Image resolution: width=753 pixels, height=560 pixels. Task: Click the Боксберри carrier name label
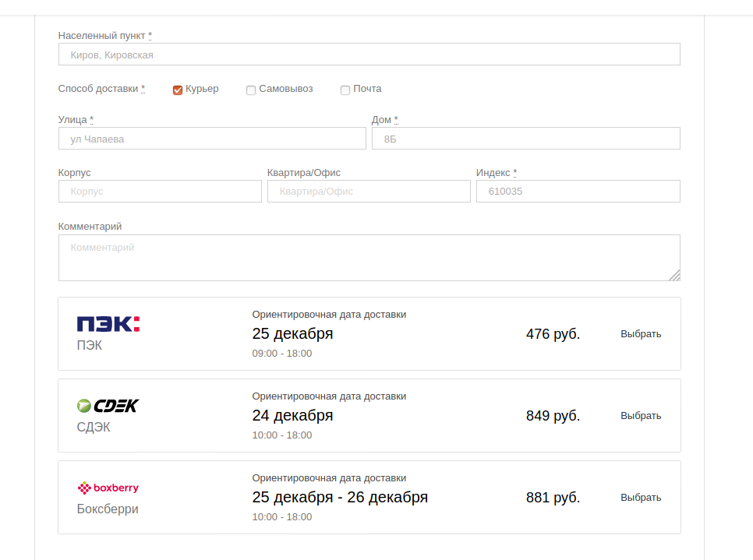108,509
